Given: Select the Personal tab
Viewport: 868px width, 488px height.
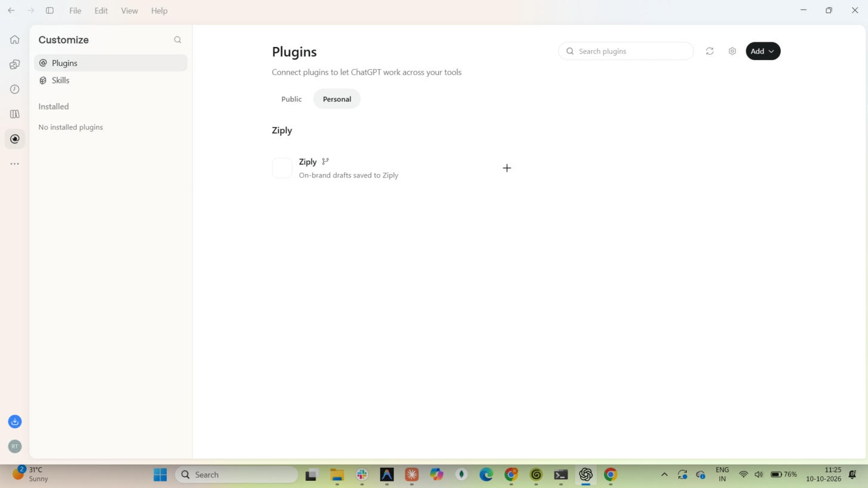Looking at the screenshot, I should click(x=337, y=99).
